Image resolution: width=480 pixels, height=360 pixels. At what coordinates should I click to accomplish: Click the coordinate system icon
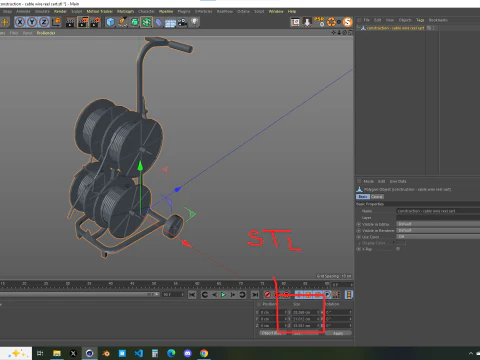pos(57,22)
